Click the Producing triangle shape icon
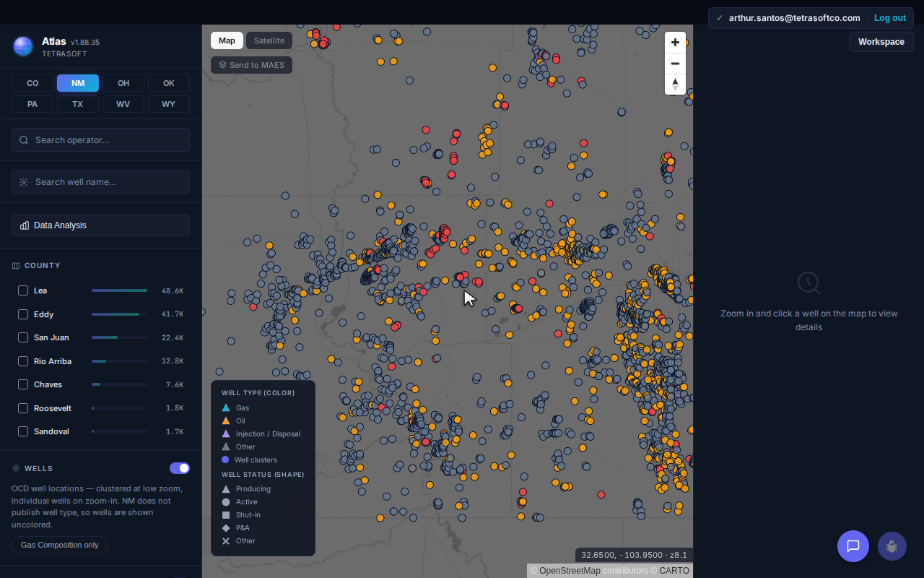This screenshot has height=578, width=924. [226, 488]
